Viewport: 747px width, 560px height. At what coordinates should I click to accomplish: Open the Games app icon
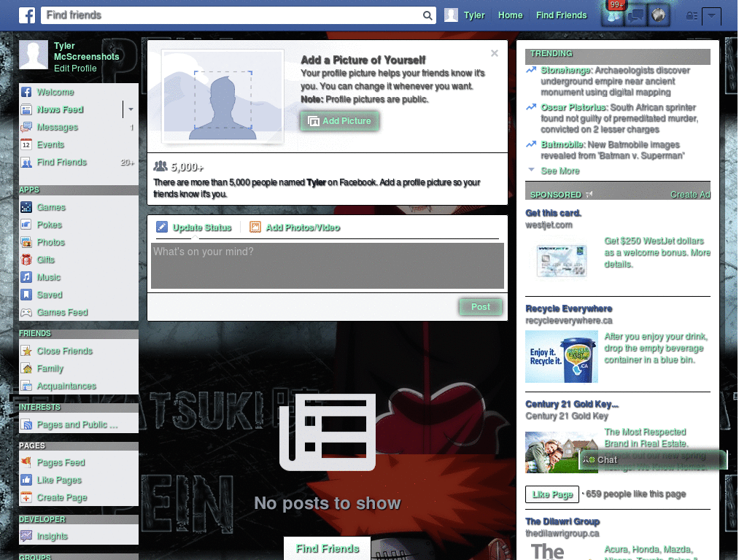26,207
